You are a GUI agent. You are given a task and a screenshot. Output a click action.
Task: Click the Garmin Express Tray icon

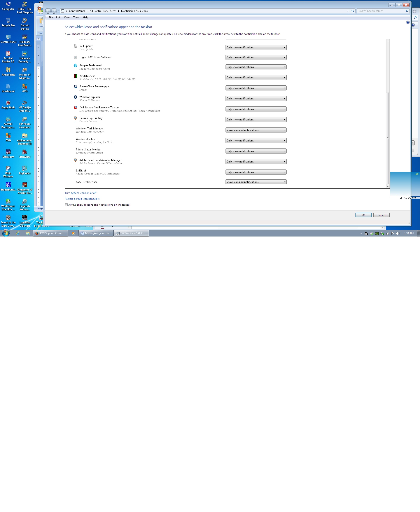[x=75, y=118]
